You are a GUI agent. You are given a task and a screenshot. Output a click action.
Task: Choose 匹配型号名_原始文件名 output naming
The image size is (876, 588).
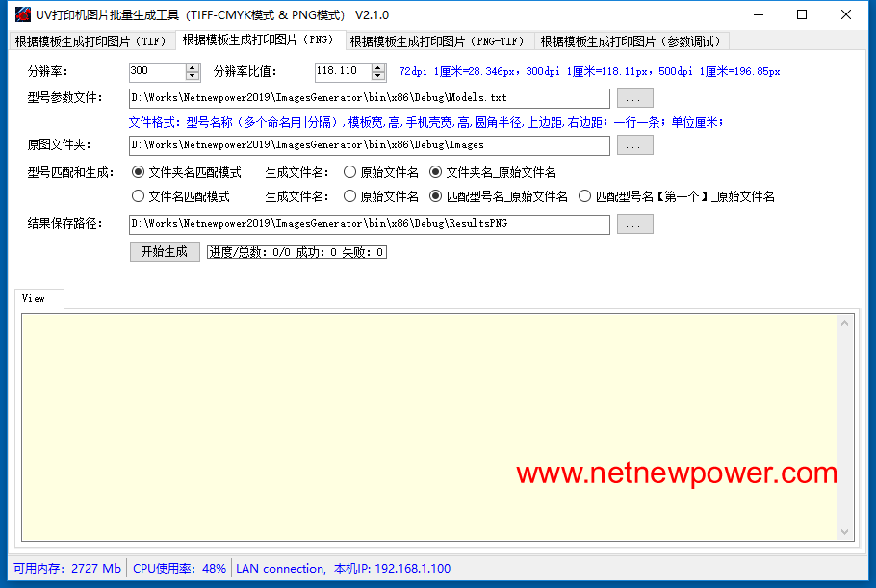[x=436, y=196]
